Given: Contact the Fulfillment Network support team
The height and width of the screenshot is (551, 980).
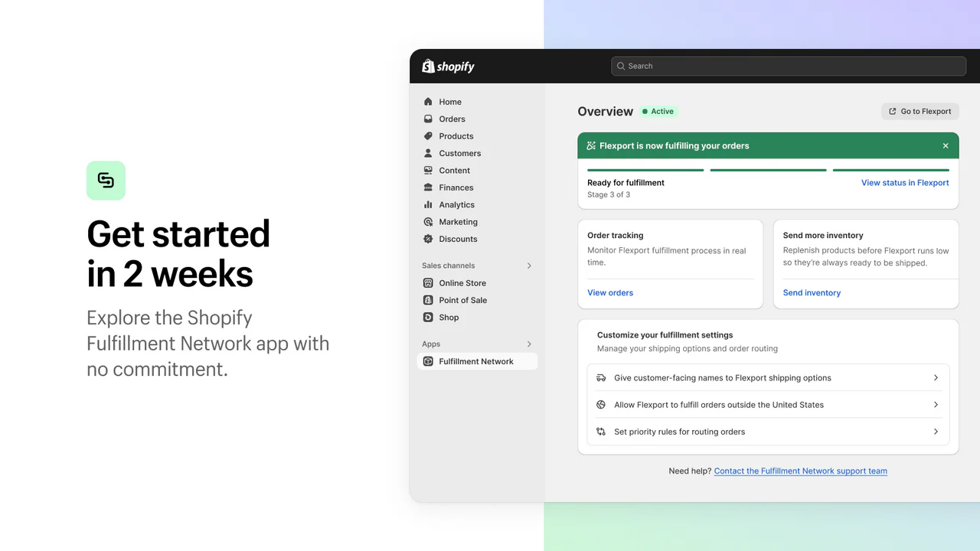Looking at the screenshot, I should pos(801,471).
